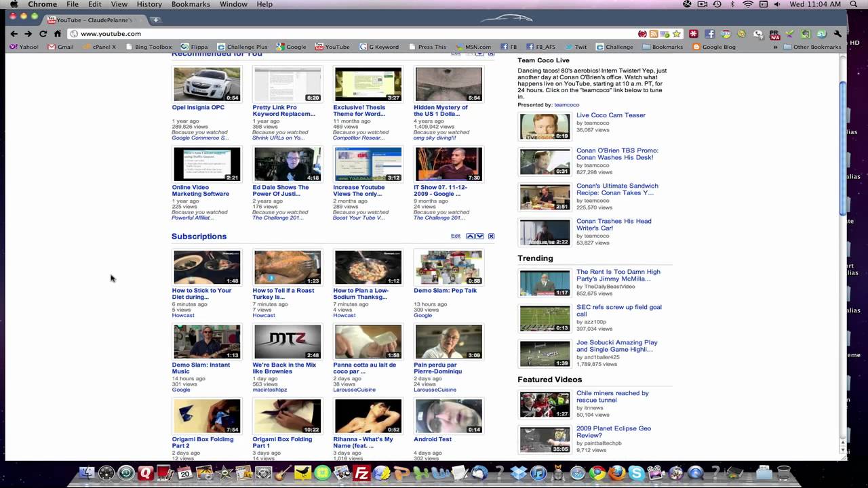The height and width of the screenshot is (488, 868).
Task: Expand the Other Bookmarks folder
Action: (812, 47)
